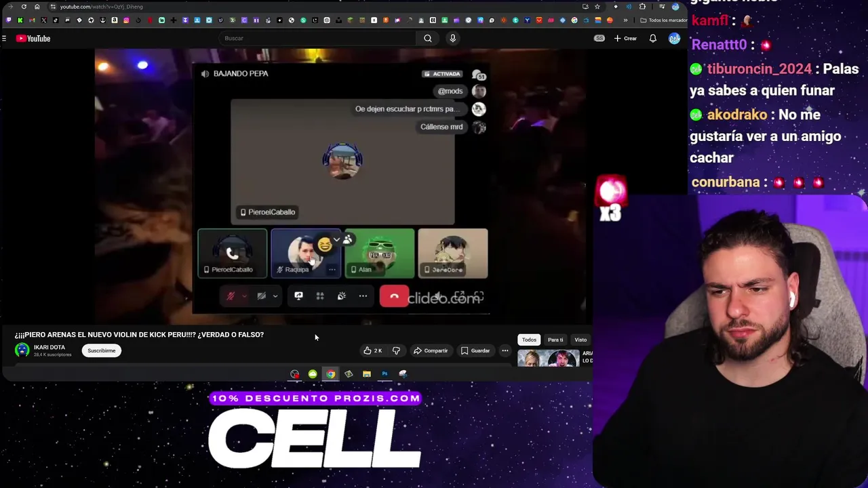
Task: Focus the Buscar search field
Action: 319,38
